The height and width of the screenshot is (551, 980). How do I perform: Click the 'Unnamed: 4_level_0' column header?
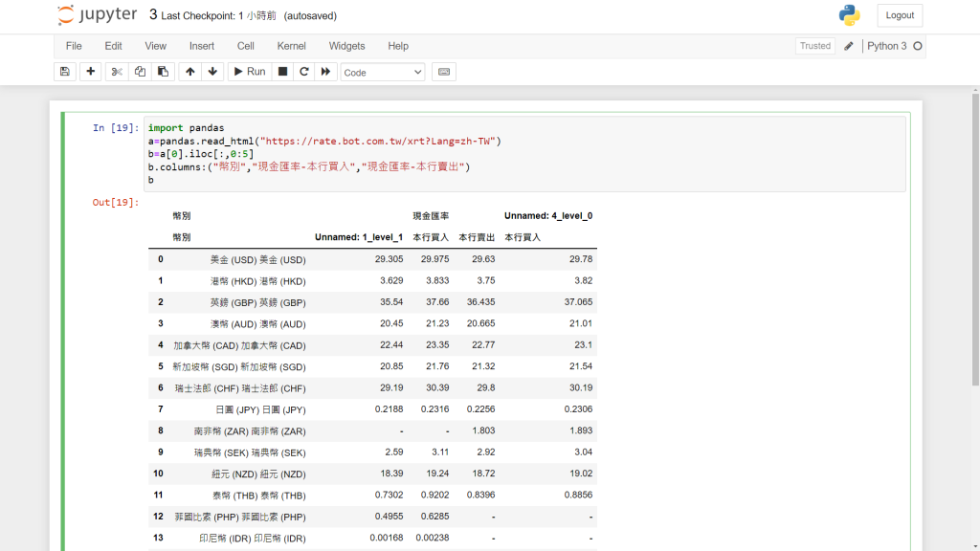[x=548, y=216]
